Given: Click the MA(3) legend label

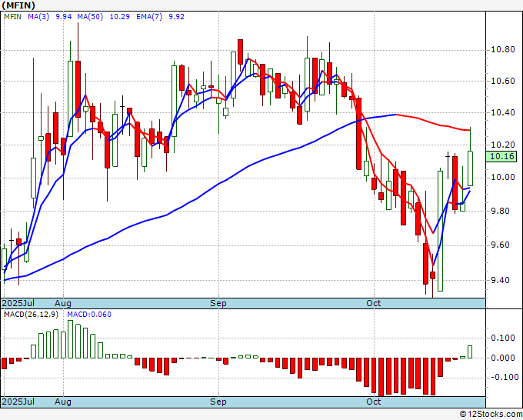Looking at the screenshot, I should (x=38, y=17).
